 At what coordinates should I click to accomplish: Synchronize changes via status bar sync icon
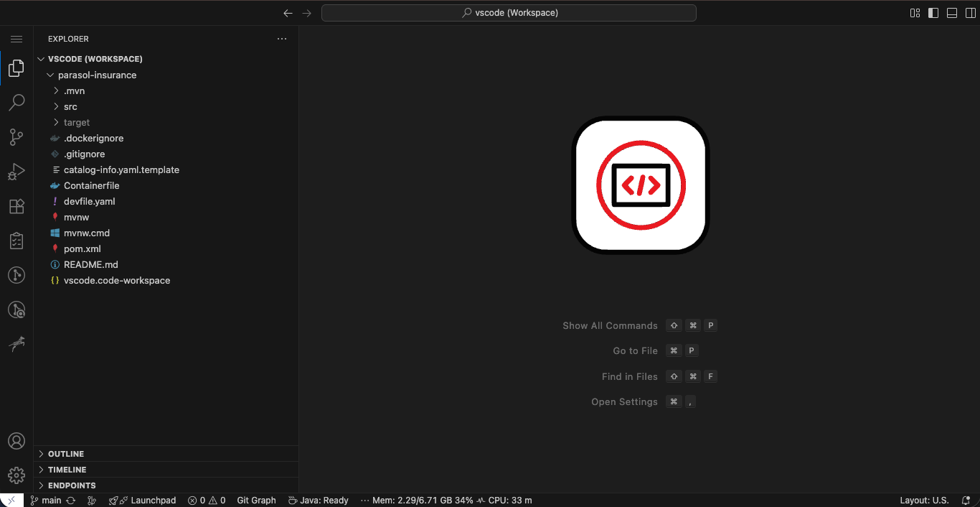coord(71,501)
